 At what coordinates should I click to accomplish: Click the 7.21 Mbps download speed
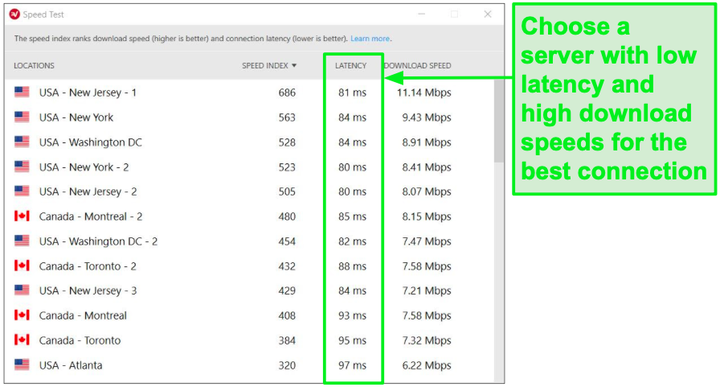click(x=427, y=291)
